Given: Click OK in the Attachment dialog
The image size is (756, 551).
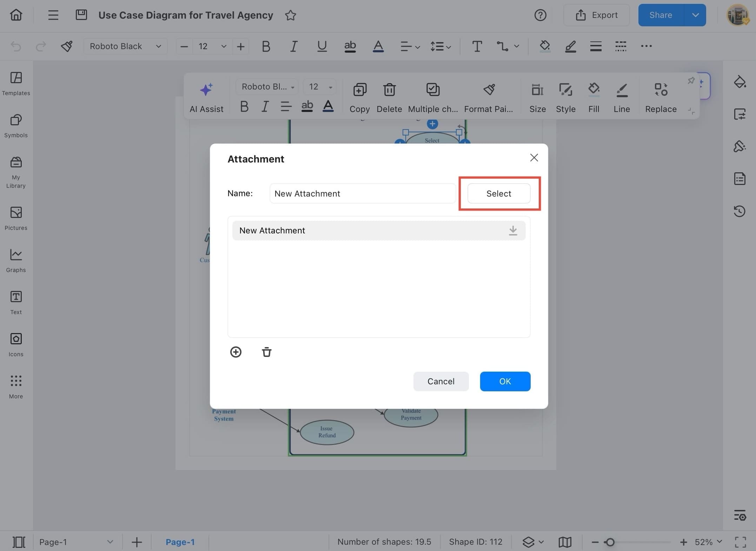Looking at the screenshot, I should 505,381.
